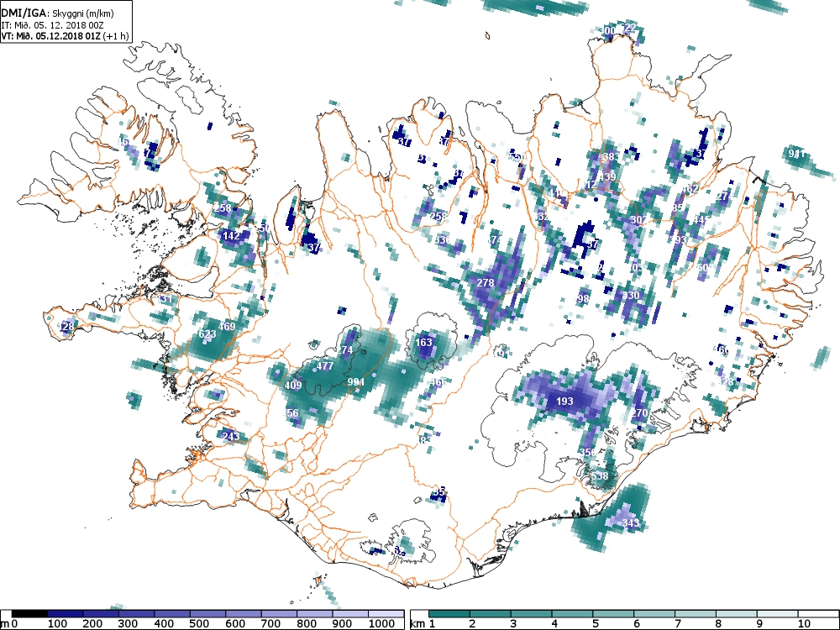Select the lightest 9–10 km legend swatch

(777, 614)
